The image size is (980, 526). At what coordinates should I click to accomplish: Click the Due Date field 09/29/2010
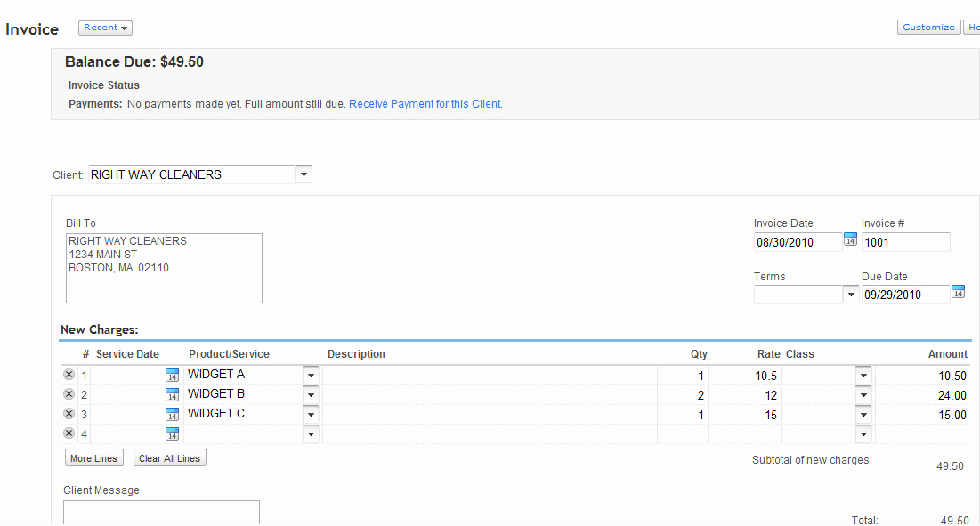point(905,295)
